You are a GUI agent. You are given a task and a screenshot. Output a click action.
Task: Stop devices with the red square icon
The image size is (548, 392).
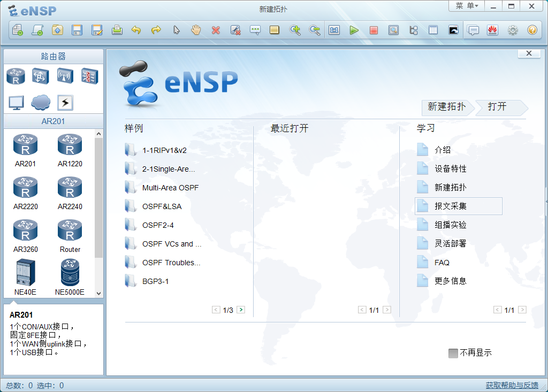(x=374, y=30)
